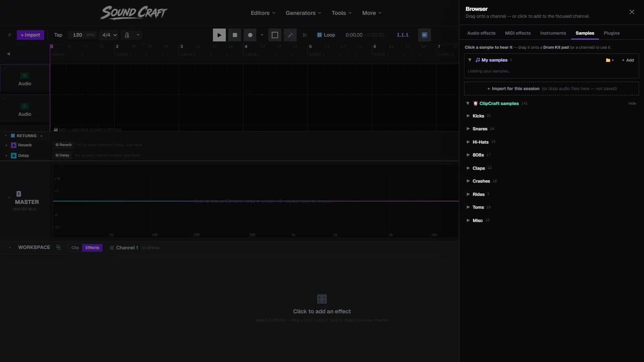Viewport: 644px width, 362px height.
Task: Stop playback with the stop button
Action: click(235, 35)
